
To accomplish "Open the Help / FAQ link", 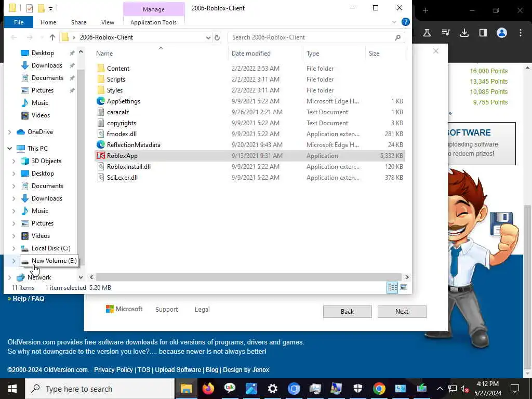I will point(29,299).
